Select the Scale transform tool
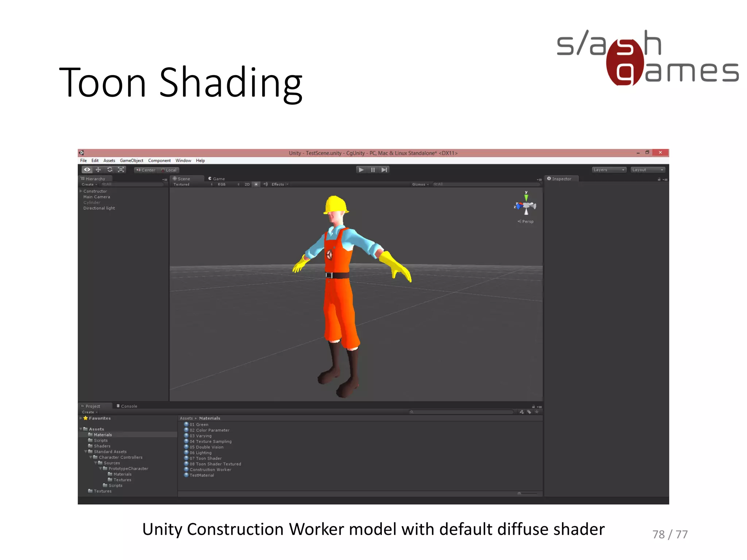 (x=121, y=170)
